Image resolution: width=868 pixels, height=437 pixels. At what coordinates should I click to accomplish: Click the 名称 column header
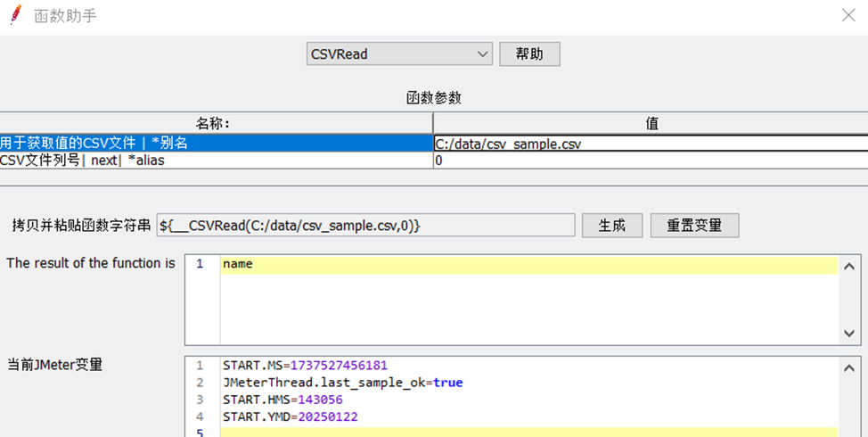216,123
